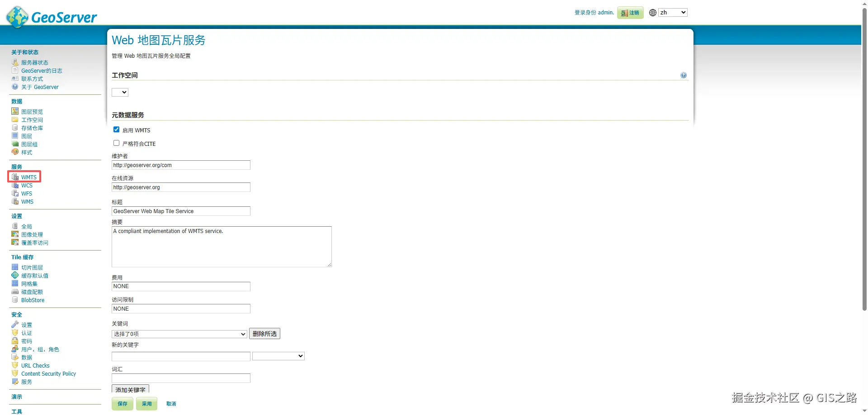The image size is (868, 415).
Task: Click the 标题 title input field
Action: 181,211
